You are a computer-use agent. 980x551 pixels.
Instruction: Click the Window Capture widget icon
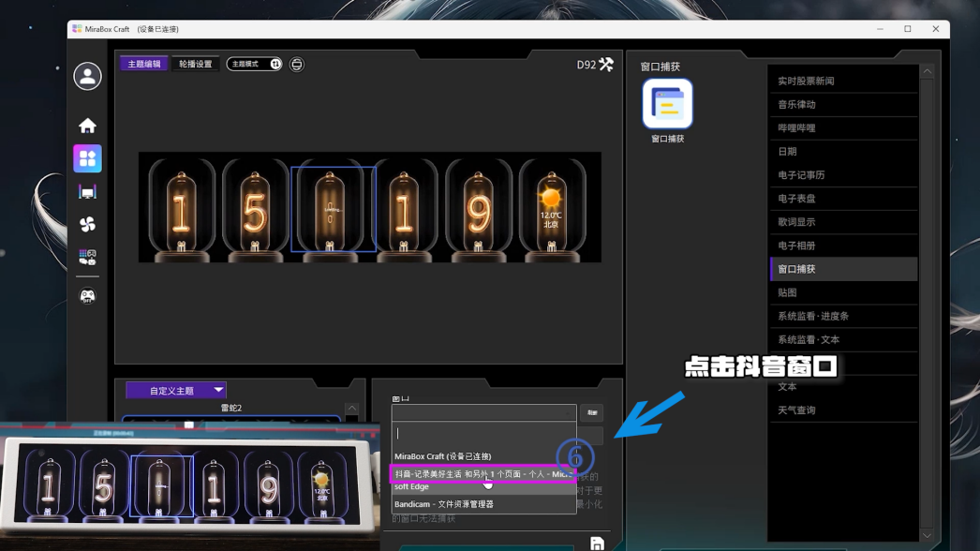667,104
